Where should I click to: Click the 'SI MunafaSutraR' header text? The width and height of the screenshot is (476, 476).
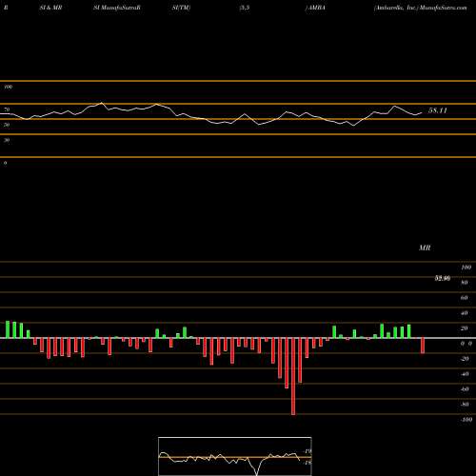point(117,8)
